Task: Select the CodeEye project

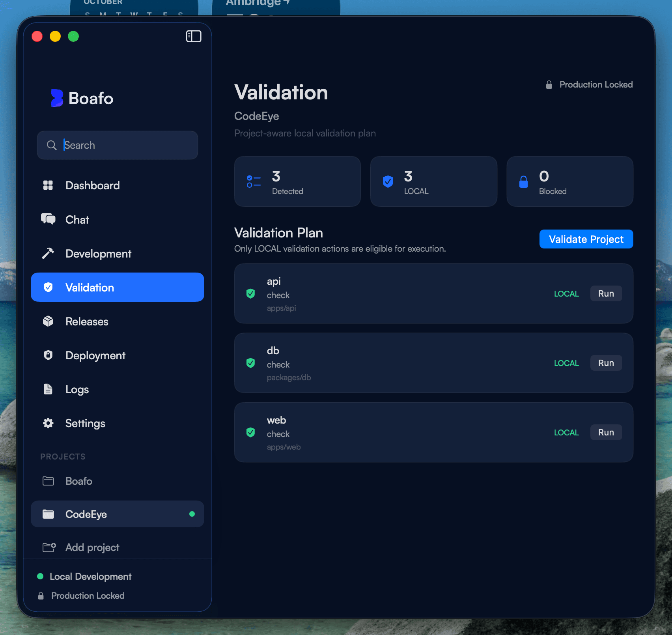Action: point(118,514)
